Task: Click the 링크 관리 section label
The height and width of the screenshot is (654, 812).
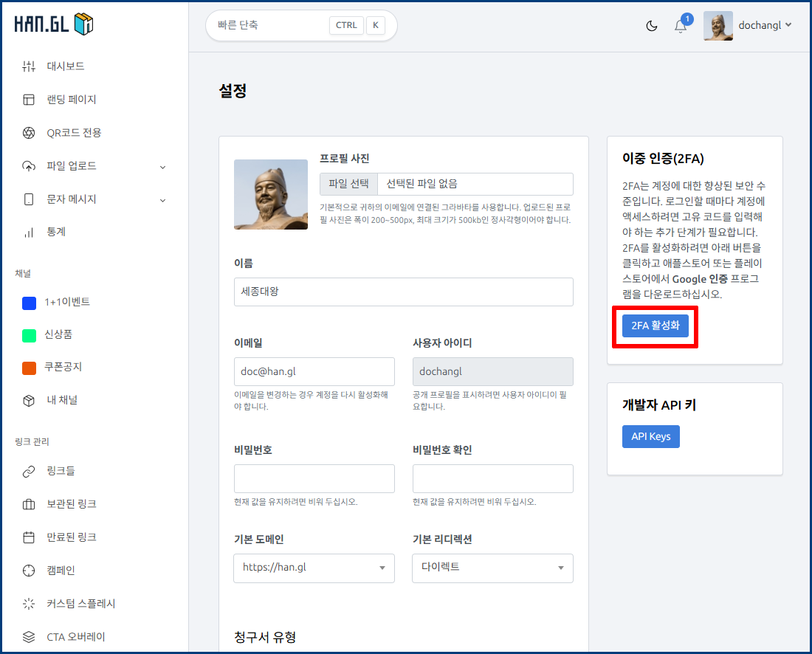Action: (32, 441)
